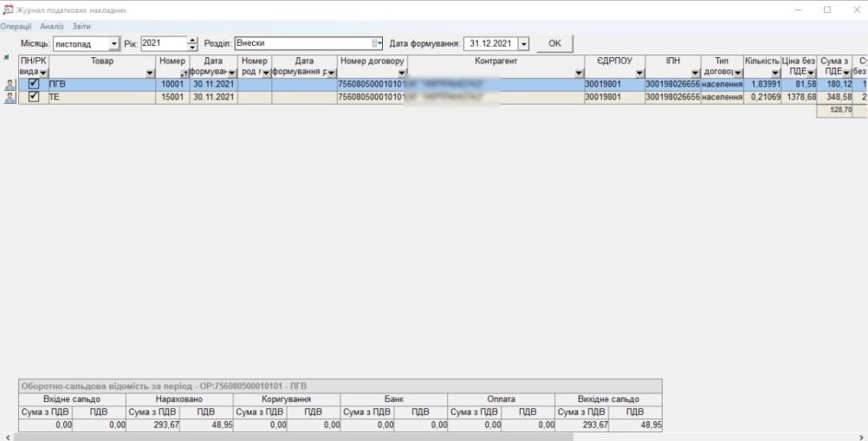Open the ЄДРПОУ column filter dropdown
Viewport: 868px width, 441px height.
point(639,72)
